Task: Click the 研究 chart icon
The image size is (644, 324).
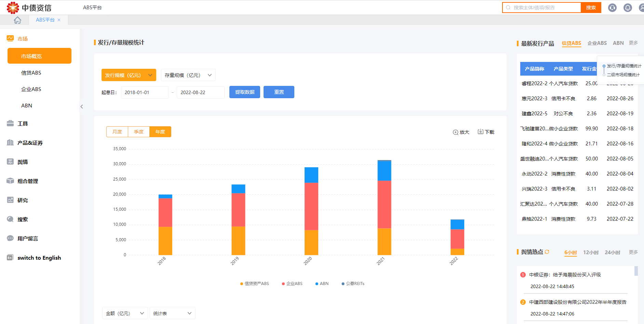Action: pos(10,200)
